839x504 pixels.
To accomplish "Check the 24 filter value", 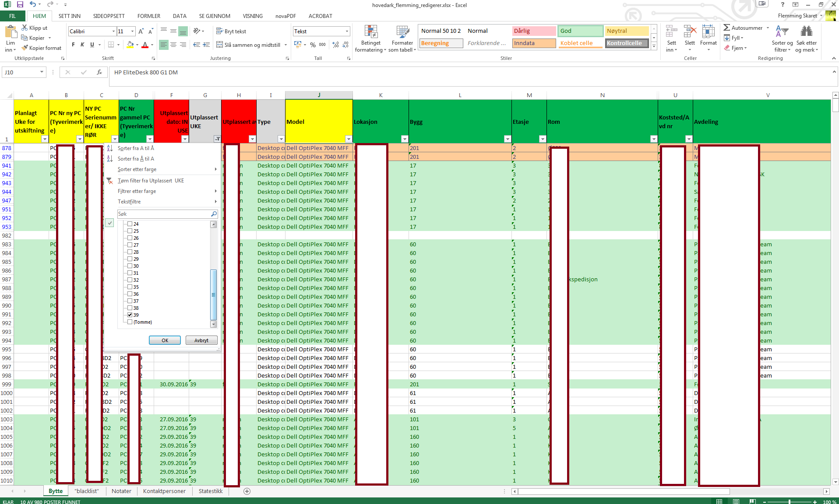I will click(130, 224).
